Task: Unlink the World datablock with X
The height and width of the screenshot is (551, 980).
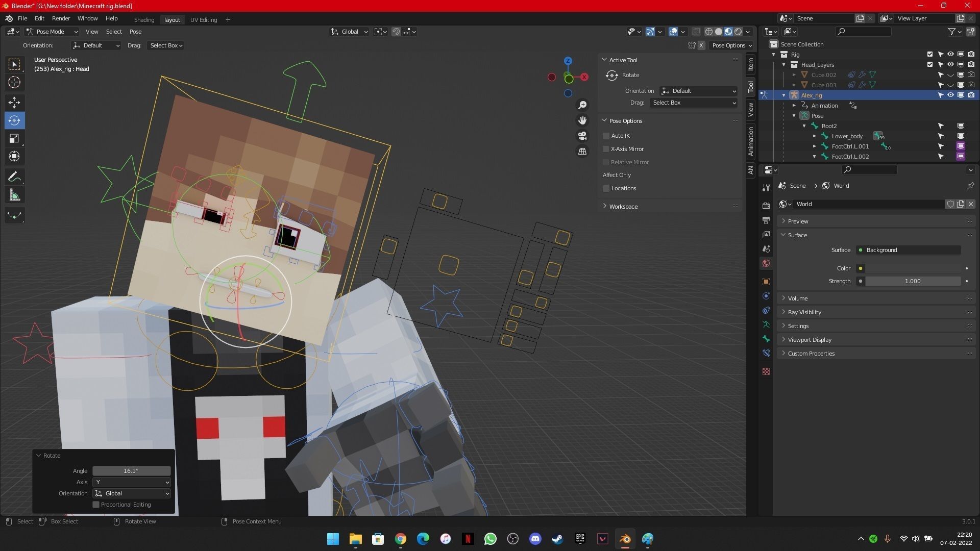Action: (x=971, y=204)
